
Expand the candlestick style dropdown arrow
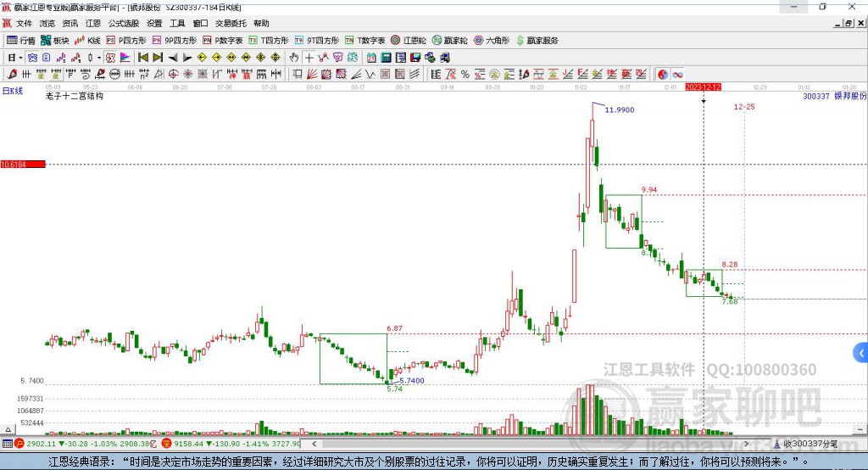(99, 58)
